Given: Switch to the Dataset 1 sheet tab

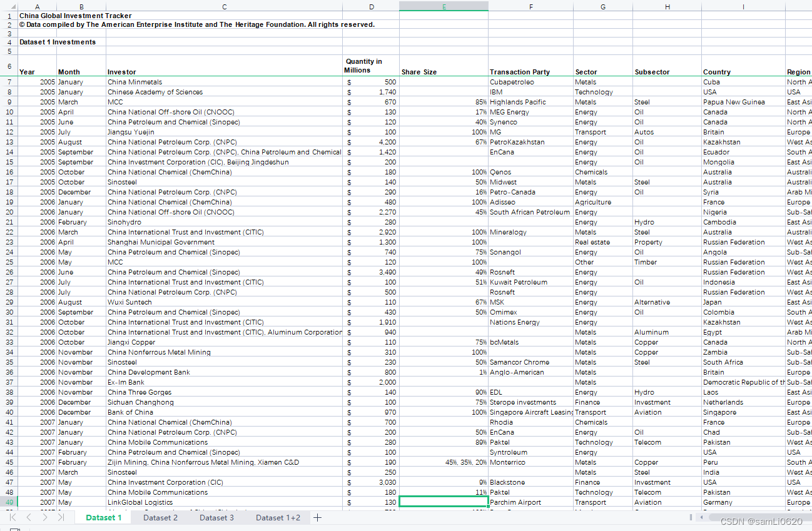Looking at the screenshot, I should [x=104, y=517].
